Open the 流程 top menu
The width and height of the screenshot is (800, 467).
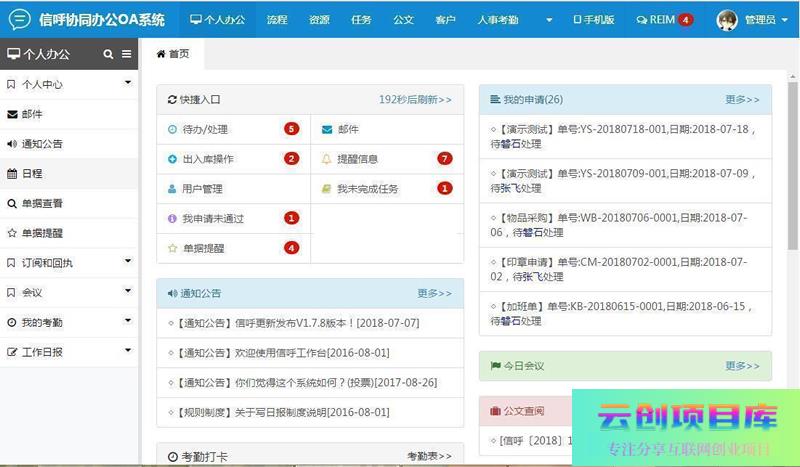pyautogui.click(x=277, y=20)
